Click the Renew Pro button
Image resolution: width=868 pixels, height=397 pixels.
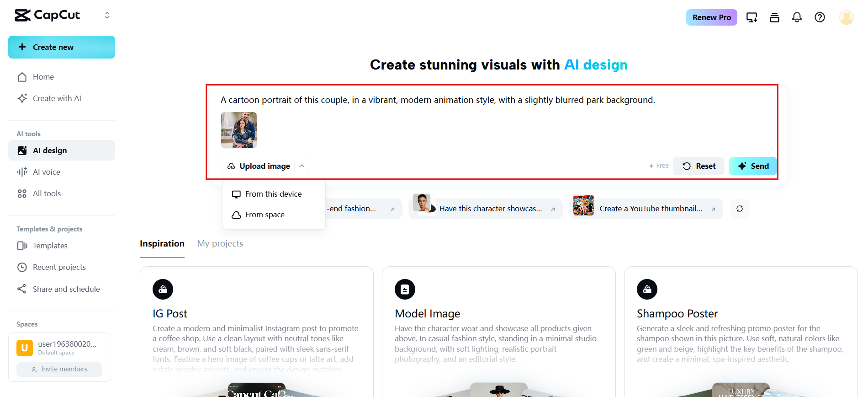[x=711, y=17]
